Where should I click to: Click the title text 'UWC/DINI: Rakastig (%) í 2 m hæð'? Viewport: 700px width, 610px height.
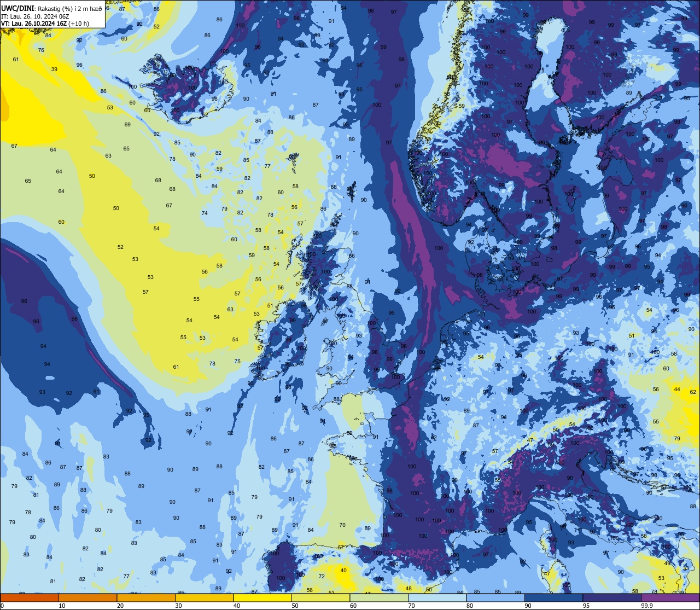[51, 8]
